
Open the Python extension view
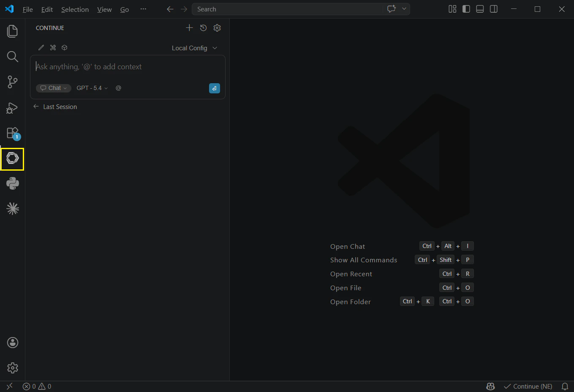[x=13, y=183]
